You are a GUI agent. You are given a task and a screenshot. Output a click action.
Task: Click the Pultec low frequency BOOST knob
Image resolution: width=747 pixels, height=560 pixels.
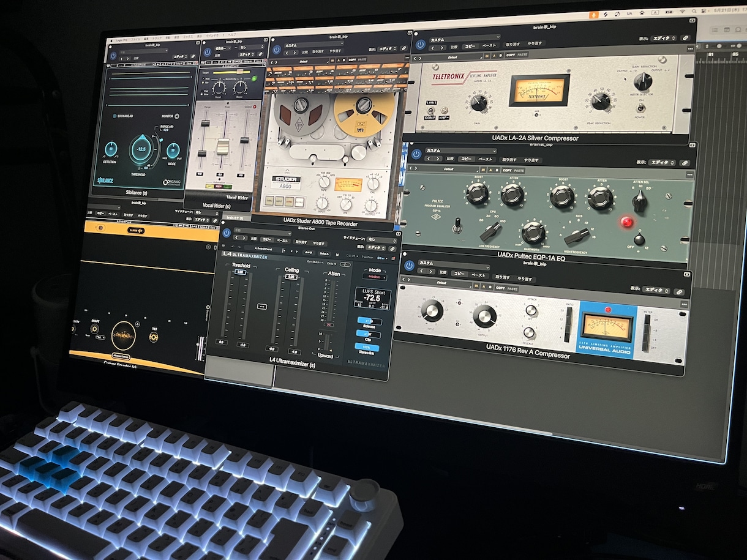pyautogui.click(x=477, y=193)
